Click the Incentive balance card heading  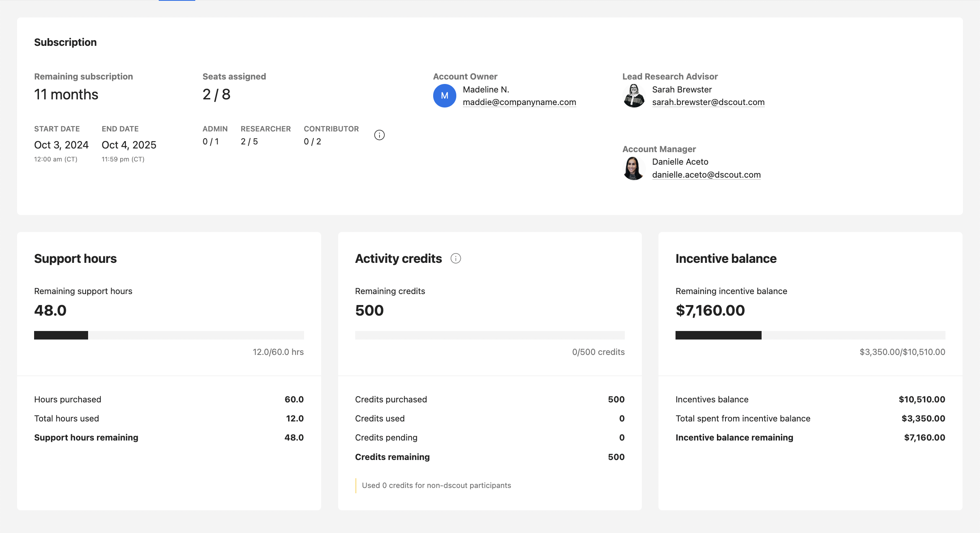726,258
